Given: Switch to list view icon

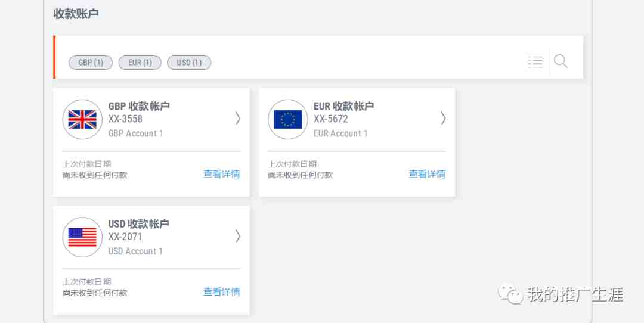Looking at the screenshot, I should (535, 62).
